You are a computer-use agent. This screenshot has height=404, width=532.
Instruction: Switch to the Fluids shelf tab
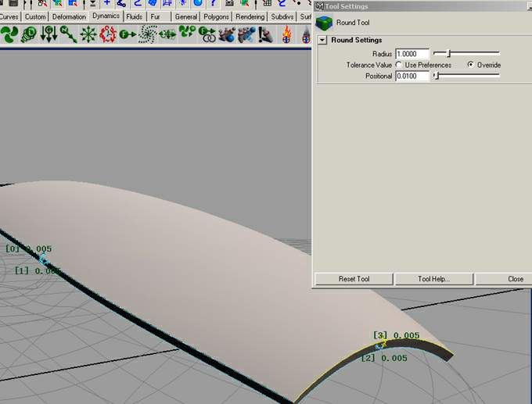pos(135,16)
